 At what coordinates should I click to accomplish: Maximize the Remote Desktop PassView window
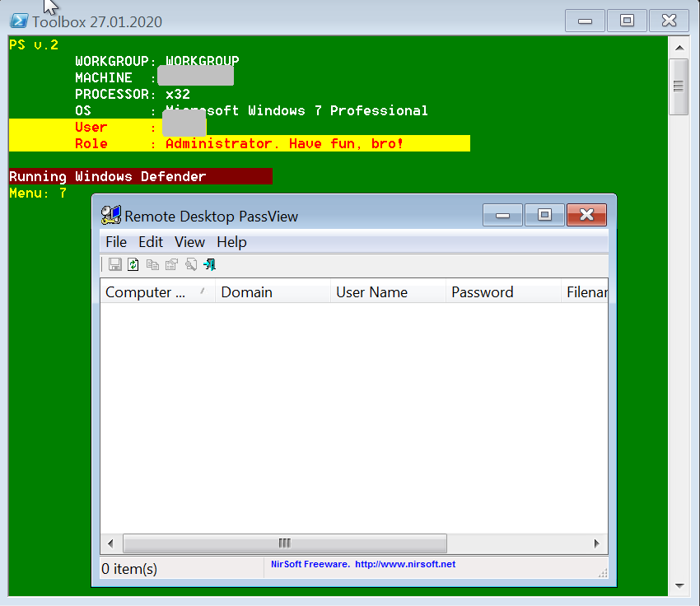click(x=544, y=215)
